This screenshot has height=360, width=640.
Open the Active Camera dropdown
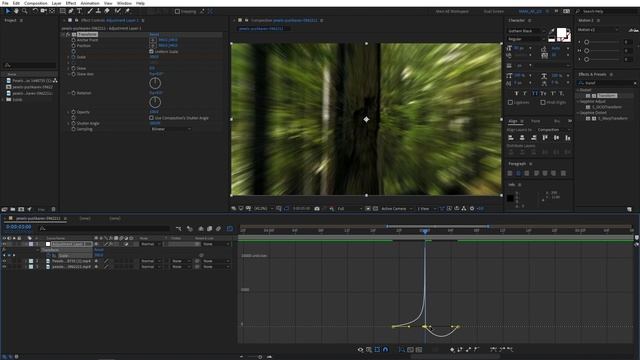(x=396, y=209)
